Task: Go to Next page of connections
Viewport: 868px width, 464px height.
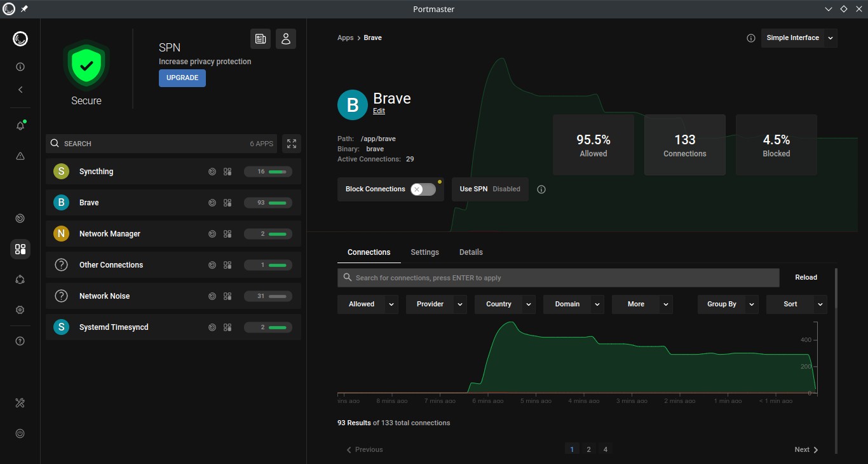Action: pyautogui.click(x=806, y=449)
